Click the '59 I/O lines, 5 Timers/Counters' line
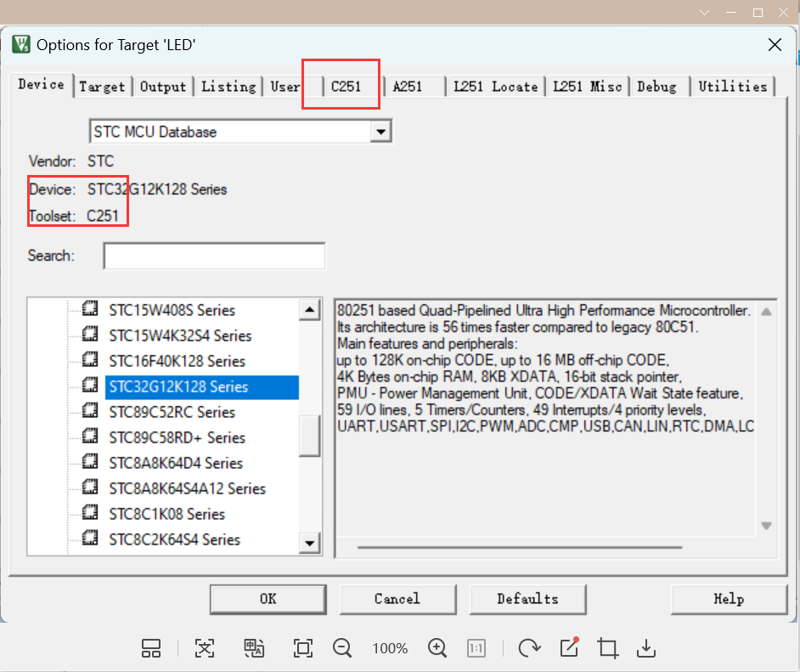Screen dimensions: 800x672 [521, 409]
